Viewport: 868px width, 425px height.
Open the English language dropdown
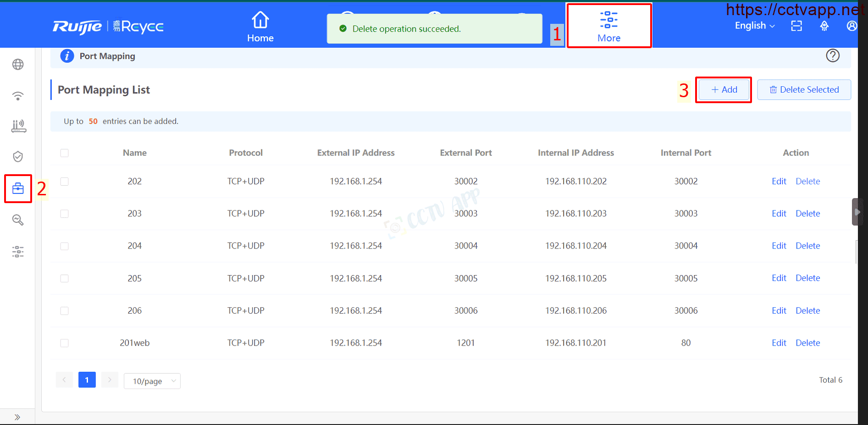pos(754,26)
